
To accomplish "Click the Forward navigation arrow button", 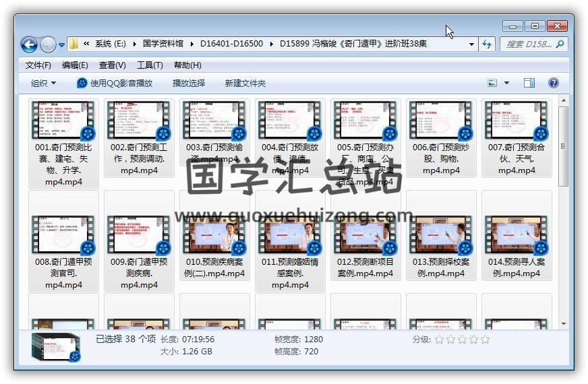I will 48,44.
